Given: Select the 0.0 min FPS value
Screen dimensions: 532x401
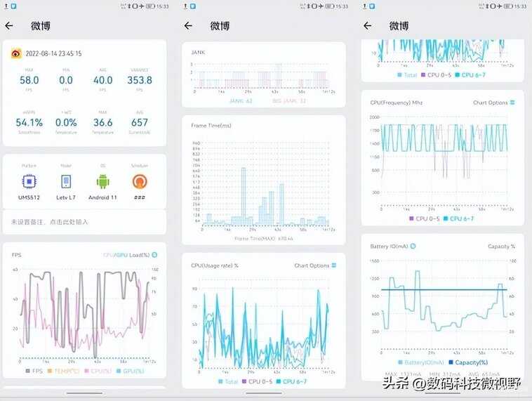Looking at the screenshot, I should point(66,80).
